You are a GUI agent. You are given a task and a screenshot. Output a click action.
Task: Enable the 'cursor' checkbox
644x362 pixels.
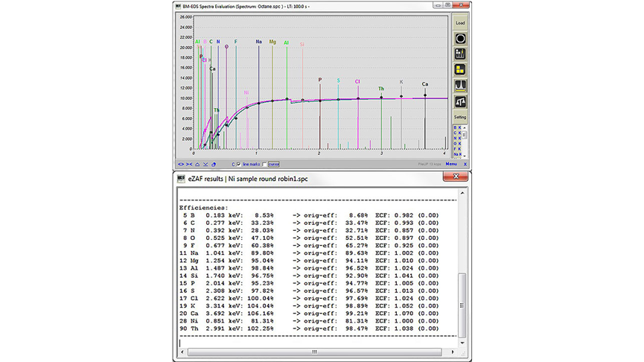264,165
